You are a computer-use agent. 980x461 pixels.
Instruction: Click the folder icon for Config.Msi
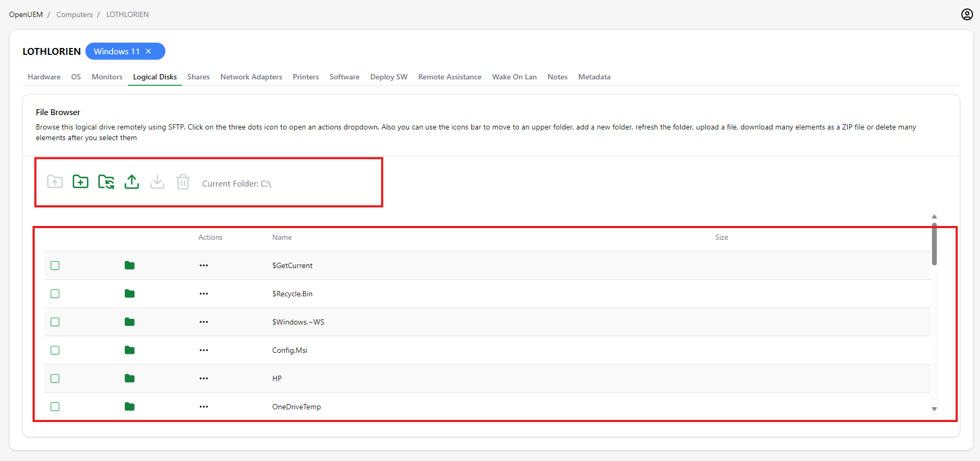130,350
